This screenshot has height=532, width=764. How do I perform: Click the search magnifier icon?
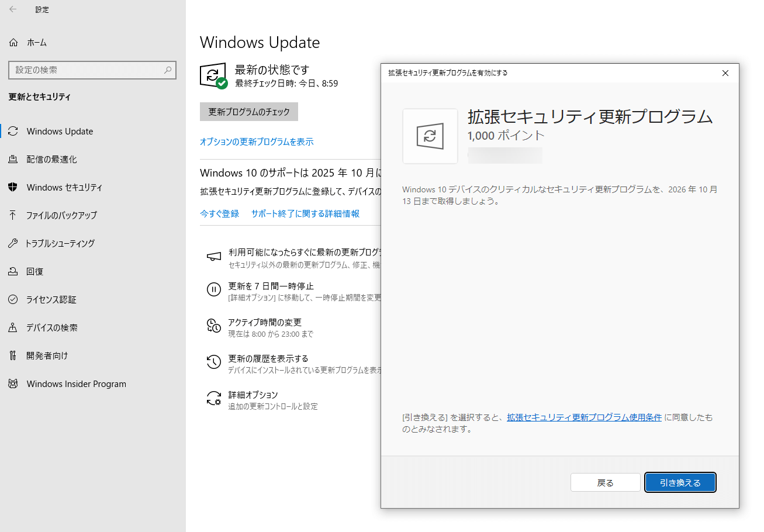[168, 70]
